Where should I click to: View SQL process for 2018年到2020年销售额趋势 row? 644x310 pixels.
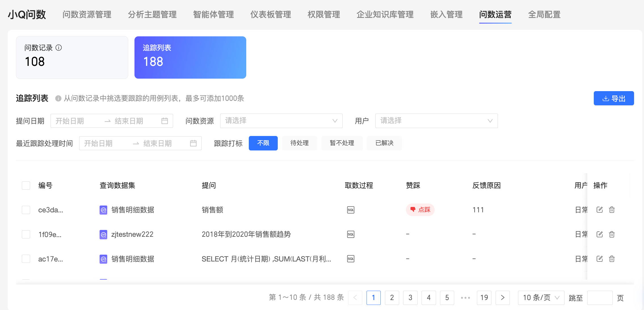click(351, 234)
